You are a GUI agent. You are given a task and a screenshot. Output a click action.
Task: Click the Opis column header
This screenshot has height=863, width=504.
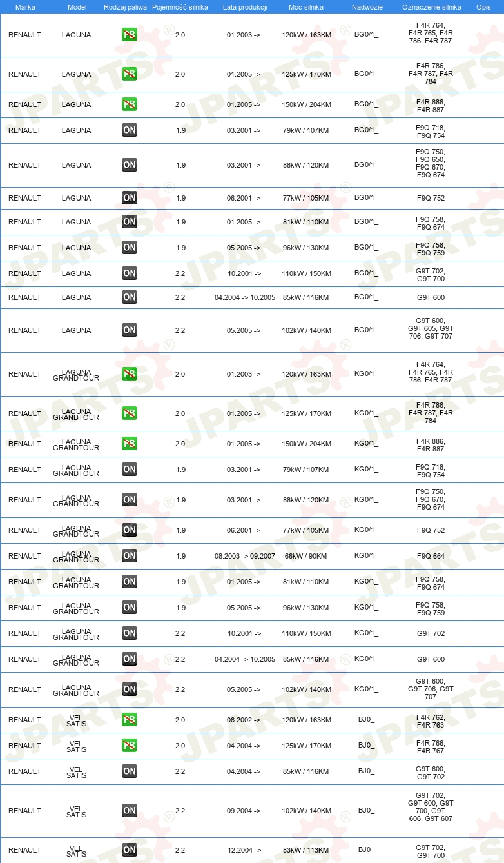point(483,7)
